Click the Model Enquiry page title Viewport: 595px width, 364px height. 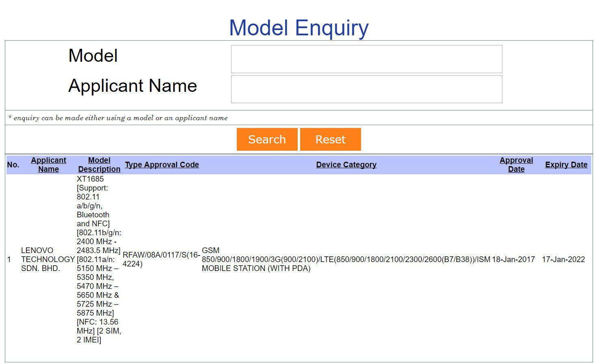[299, 28]
